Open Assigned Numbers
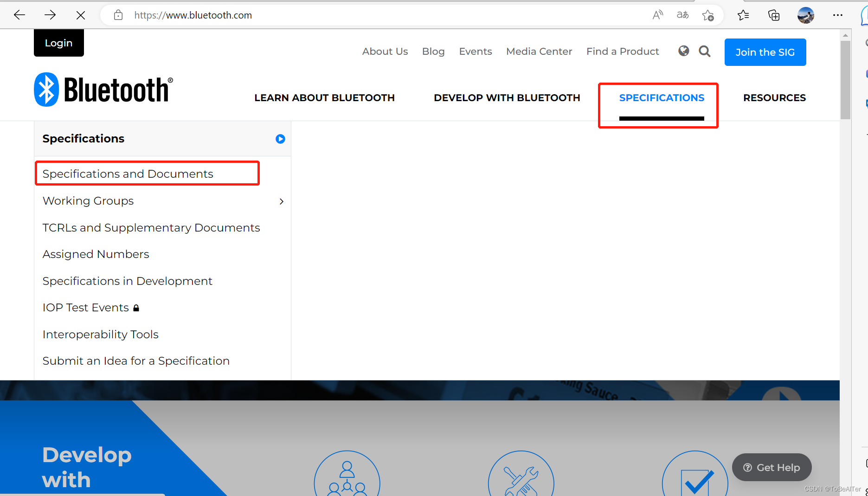 click(96, 254)
